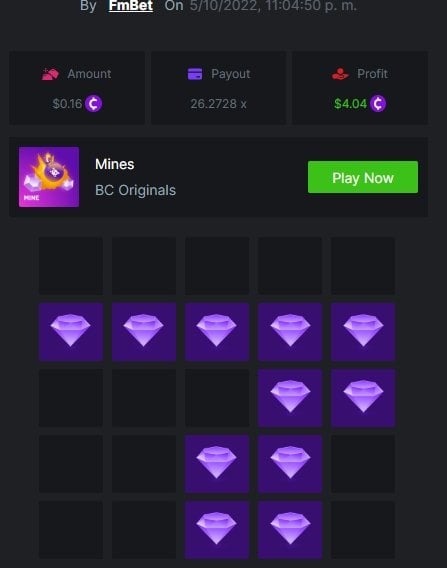Click the Amount money bag icon

tap(50, 74)
